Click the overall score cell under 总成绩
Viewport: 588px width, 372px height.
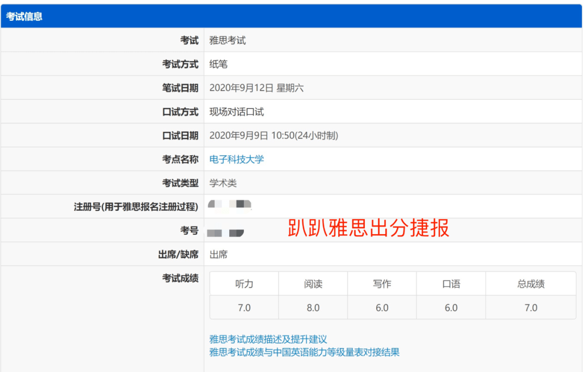[531, 308]
